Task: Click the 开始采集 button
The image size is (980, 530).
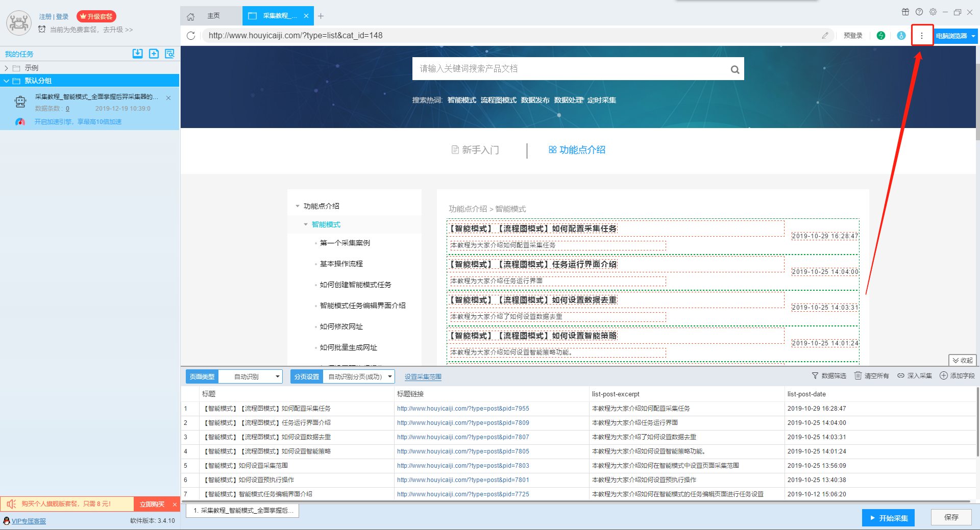Action: click(888, 517)
